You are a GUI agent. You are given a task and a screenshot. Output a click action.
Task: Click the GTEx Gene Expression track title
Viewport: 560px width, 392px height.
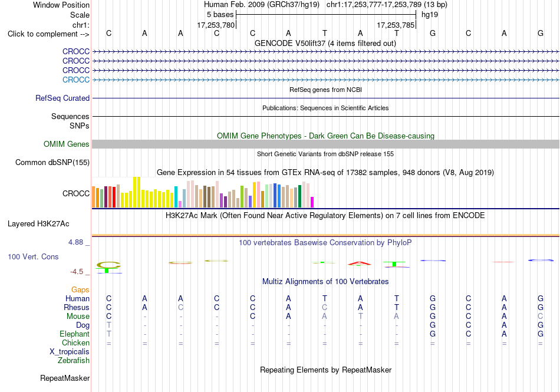[325, 173]
